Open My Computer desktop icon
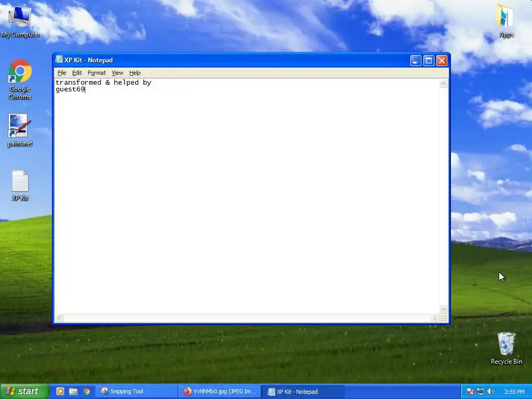 click(x=20, y=21)
